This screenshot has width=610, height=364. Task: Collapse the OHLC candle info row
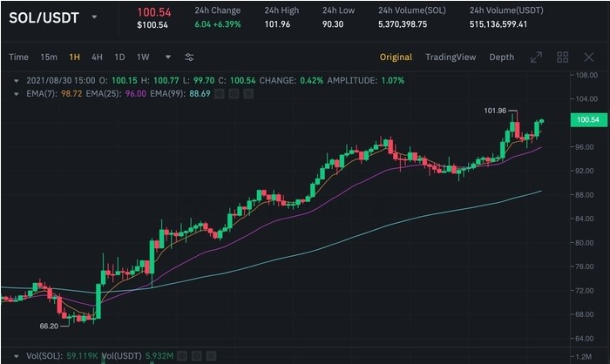pyautogui.click(x=16, y=81)
